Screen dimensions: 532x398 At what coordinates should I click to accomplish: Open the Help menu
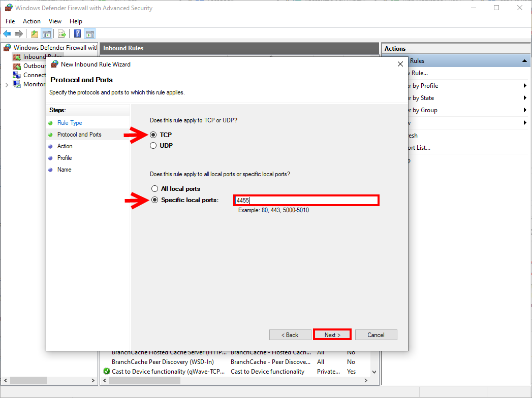coord(76,21)
